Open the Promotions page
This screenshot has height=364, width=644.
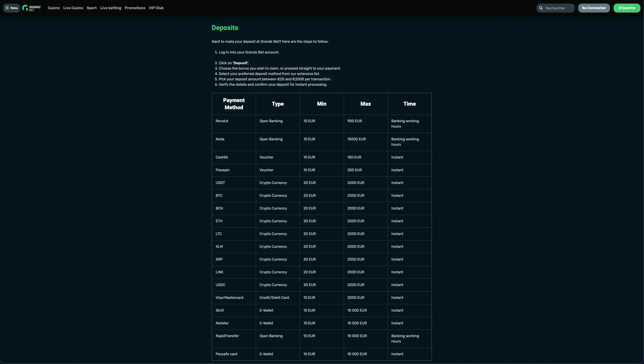pyautogui.click(x=135, y=8)
